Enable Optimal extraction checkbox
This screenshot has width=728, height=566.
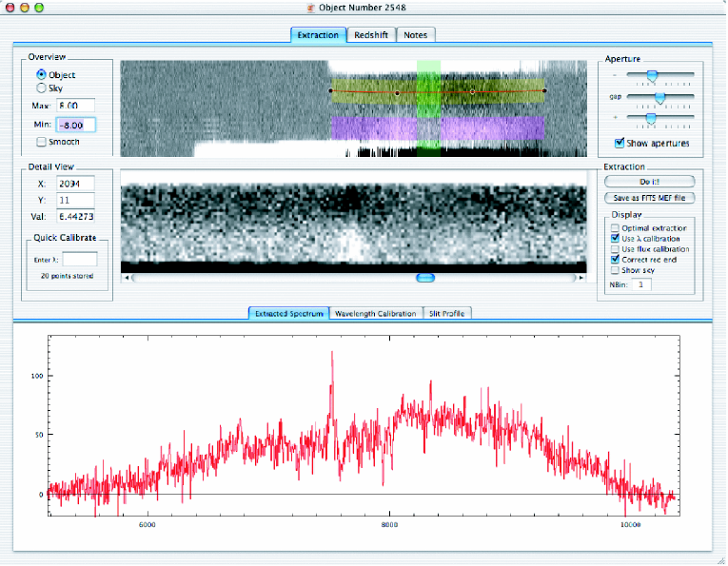click(614, 228)
